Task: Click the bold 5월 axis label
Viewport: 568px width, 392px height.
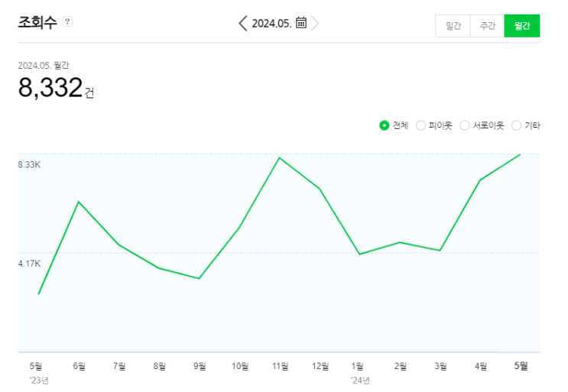Action: 521,366
